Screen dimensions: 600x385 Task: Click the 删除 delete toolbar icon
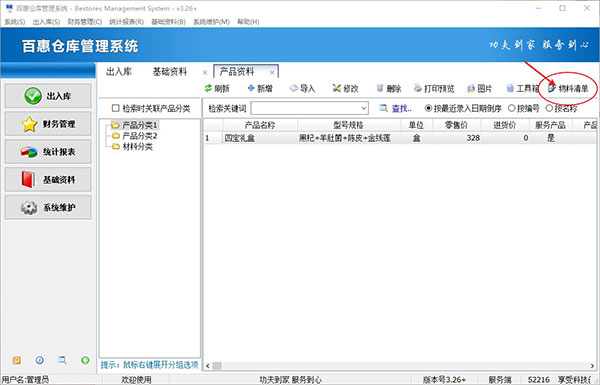380,88
